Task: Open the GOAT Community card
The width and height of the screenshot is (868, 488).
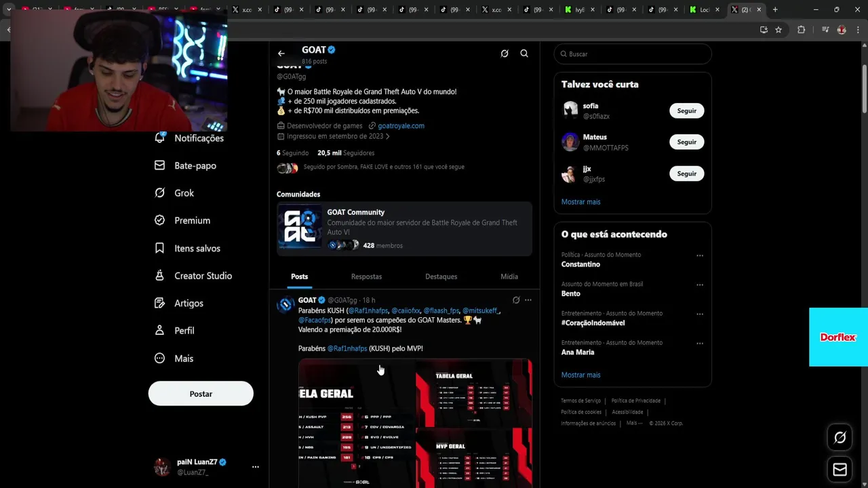Action: 404,228
